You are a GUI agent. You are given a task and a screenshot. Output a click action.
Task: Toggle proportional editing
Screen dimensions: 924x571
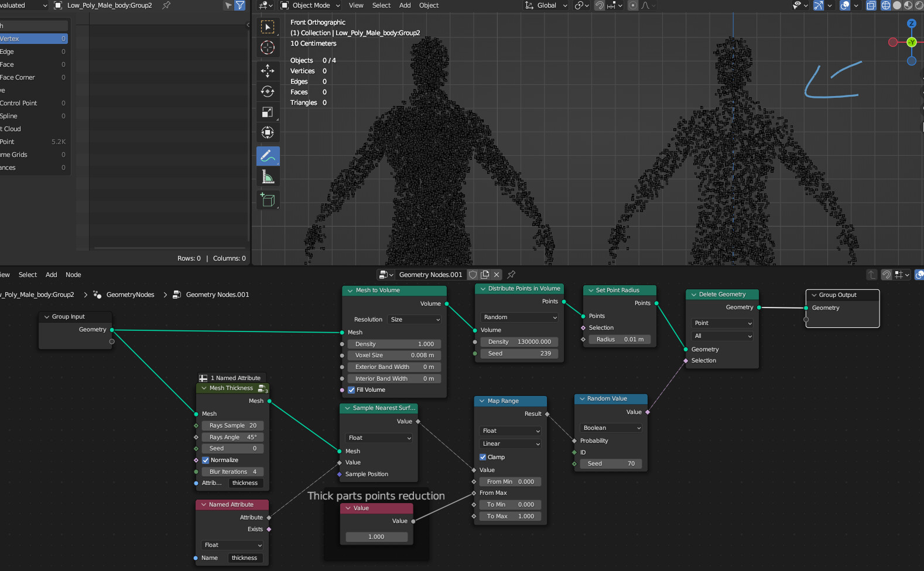pyautogui.click(x=632, y=5)
